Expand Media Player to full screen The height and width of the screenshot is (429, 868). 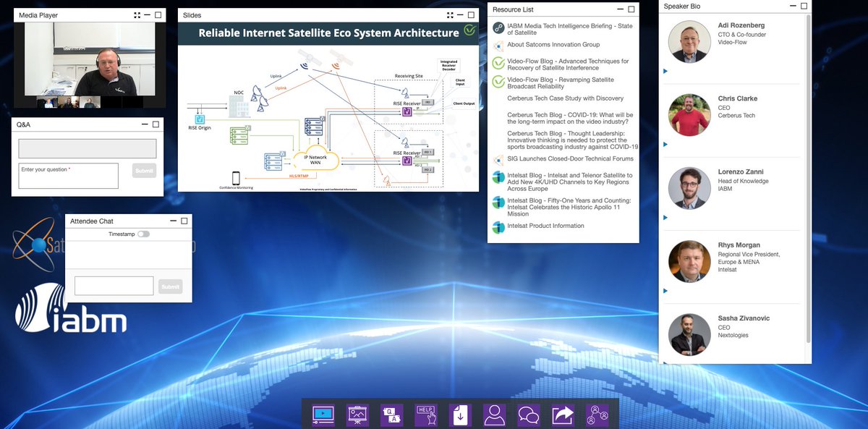click(x=137, y=14)
